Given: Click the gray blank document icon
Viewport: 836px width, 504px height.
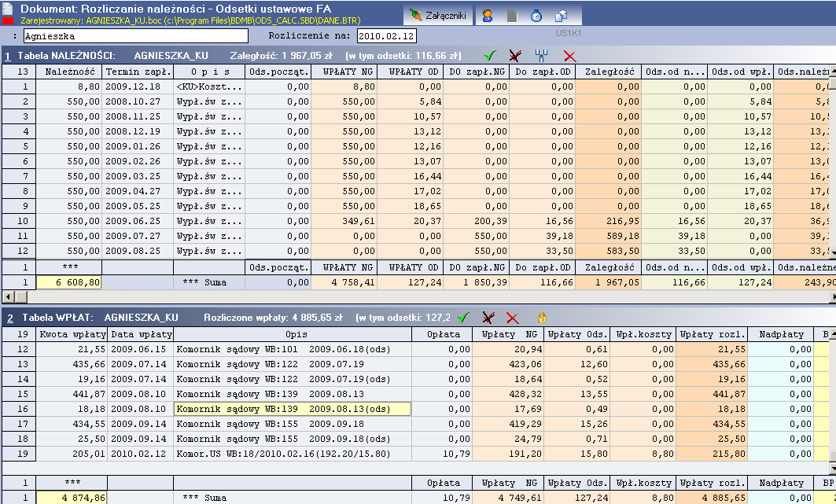Looking at the screenshot, I should coord(511,16).
